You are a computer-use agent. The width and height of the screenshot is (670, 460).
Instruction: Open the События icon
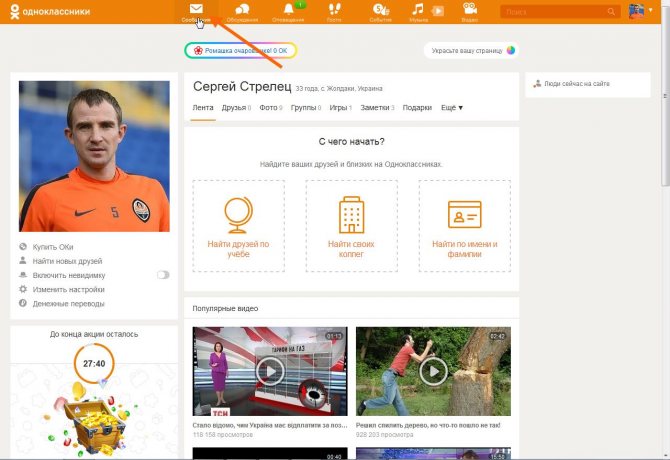(x=380, y=9)
